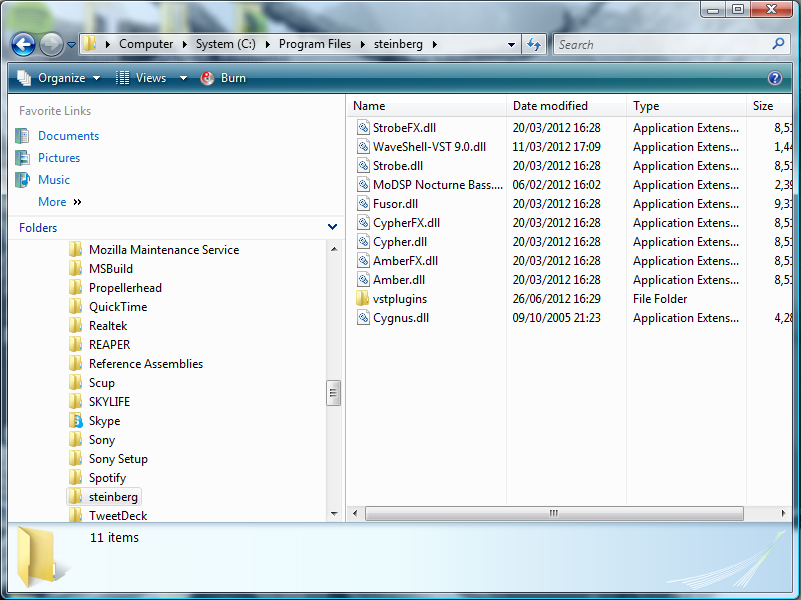Select Spotify folder in tree
This screenshot has width=801, height=600.
pyautogui.click(x=107, y=478)
